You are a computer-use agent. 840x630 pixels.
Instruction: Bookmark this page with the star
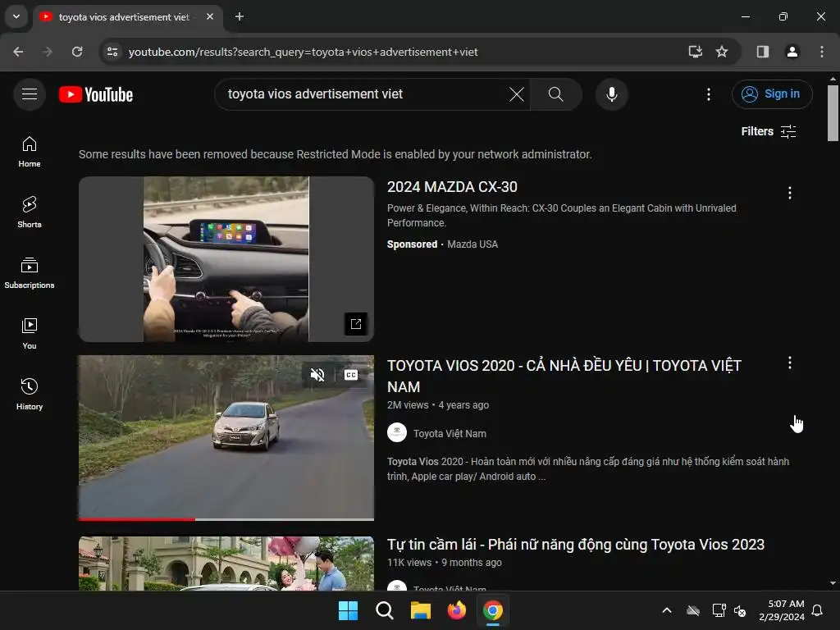[x=722, y=52]
